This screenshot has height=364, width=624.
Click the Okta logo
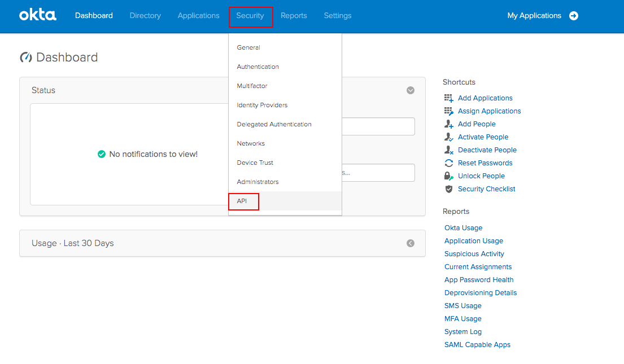[x=38, y=15]
